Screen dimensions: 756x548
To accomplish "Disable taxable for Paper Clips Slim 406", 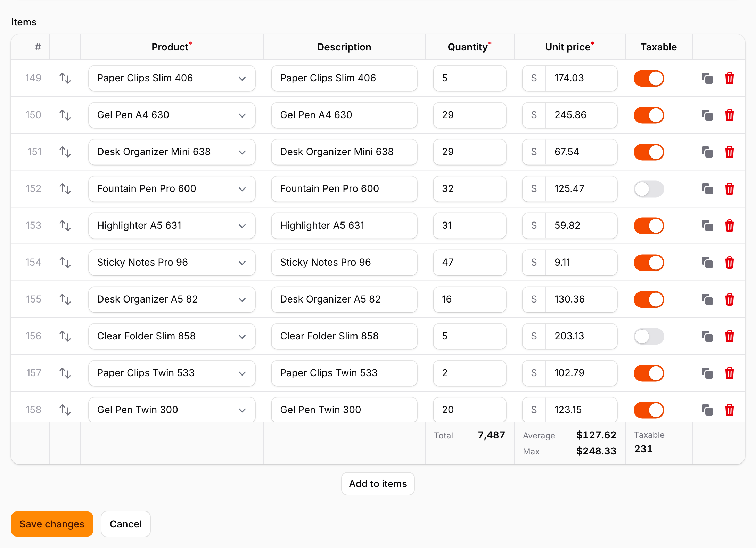I will click(649, 78).
